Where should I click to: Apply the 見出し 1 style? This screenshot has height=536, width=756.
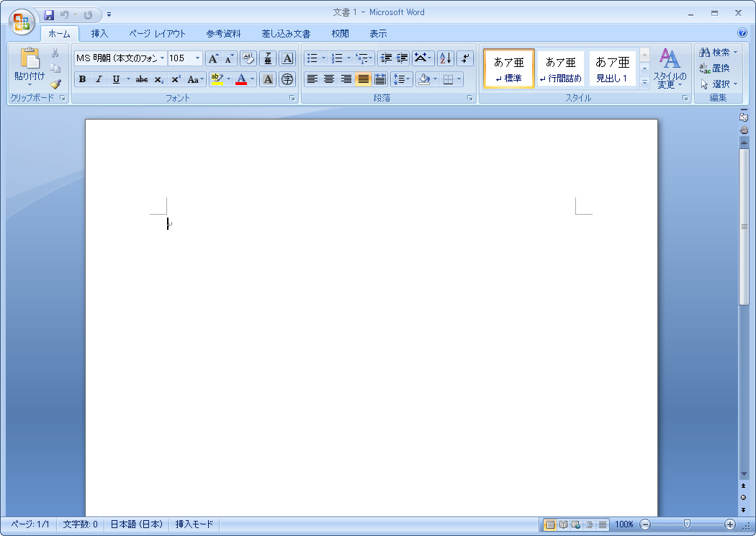point(612,68)
